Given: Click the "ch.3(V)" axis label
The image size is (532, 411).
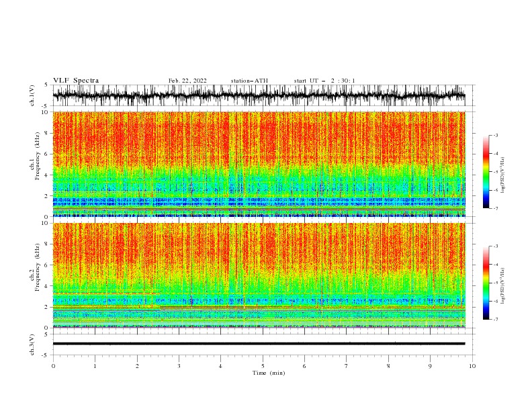Looking at the screenshot, I should click(x=32, y=345).
